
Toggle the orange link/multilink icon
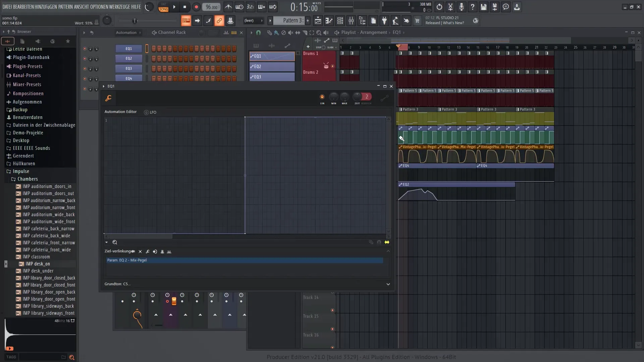pos(219,21)
